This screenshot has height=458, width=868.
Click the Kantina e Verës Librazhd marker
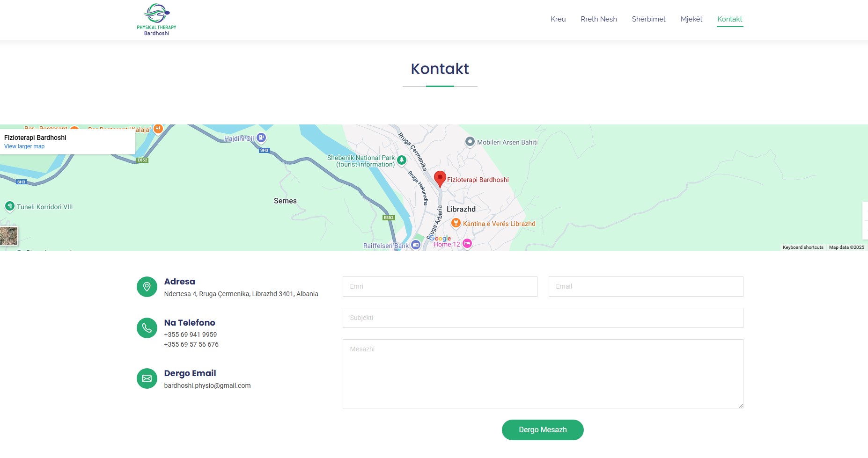click(x=456, y=223)
